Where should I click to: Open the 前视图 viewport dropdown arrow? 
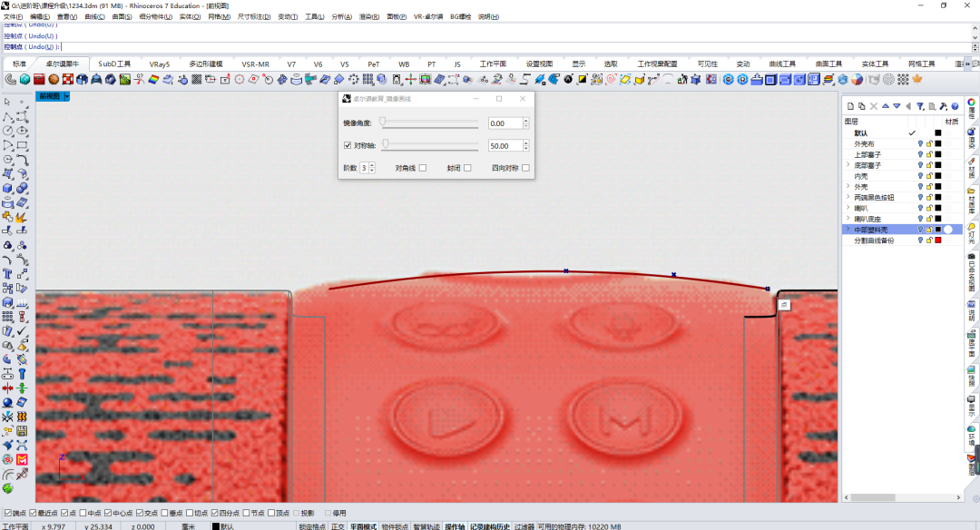pos(67,96)
